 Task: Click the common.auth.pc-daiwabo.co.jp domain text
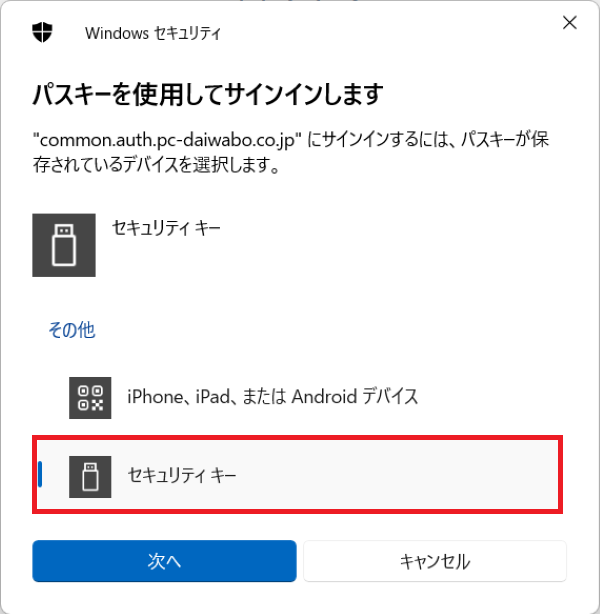167,140
